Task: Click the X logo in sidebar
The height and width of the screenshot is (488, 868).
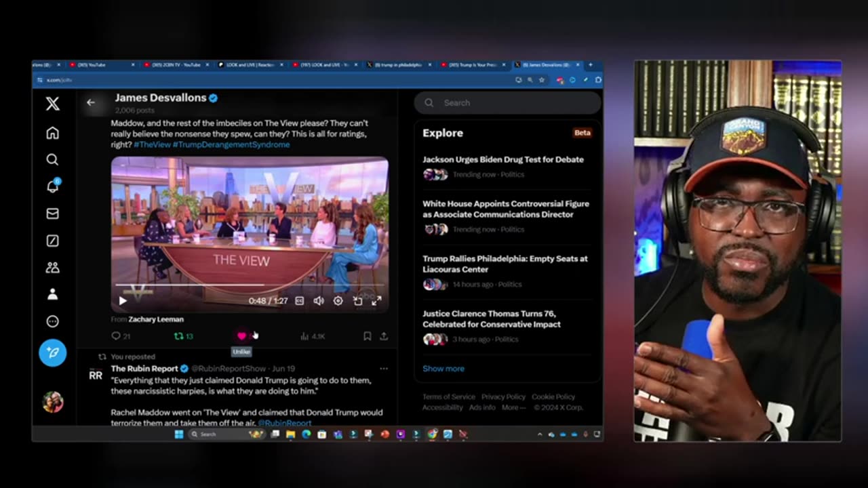Action: tap(52, 103)
